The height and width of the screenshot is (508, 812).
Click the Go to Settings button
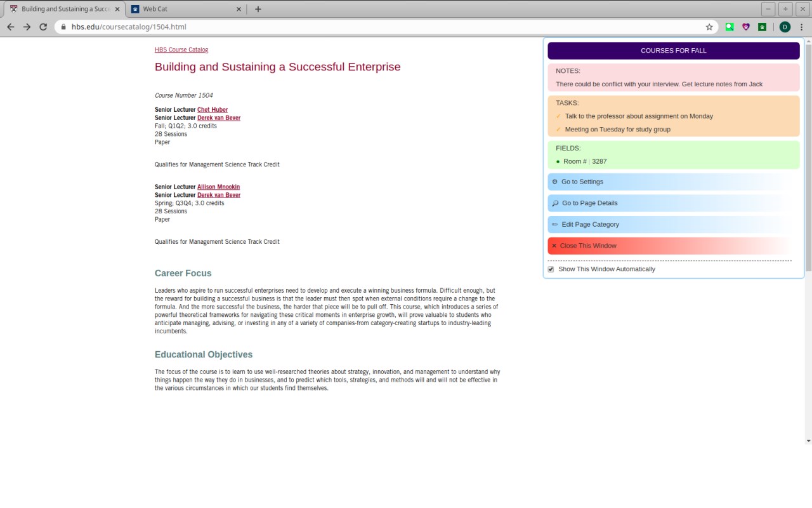pos(673,182)
